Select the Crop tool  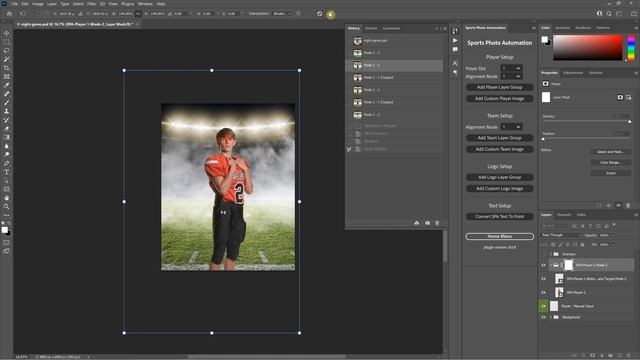point(7,68)
